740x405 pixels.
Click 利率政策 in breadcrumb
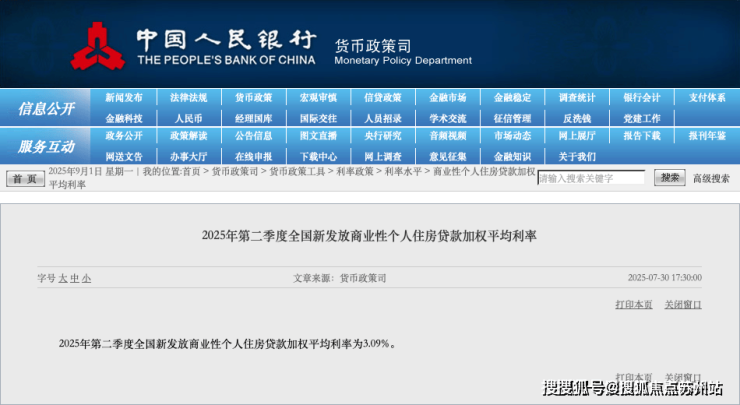pos(355,172)
